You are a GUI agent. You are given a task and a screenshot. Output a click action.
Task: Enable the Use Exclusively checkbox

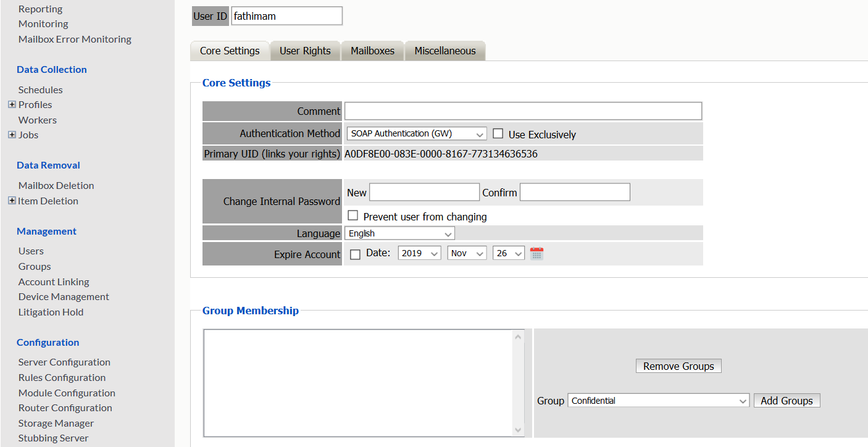pos(498,134)
